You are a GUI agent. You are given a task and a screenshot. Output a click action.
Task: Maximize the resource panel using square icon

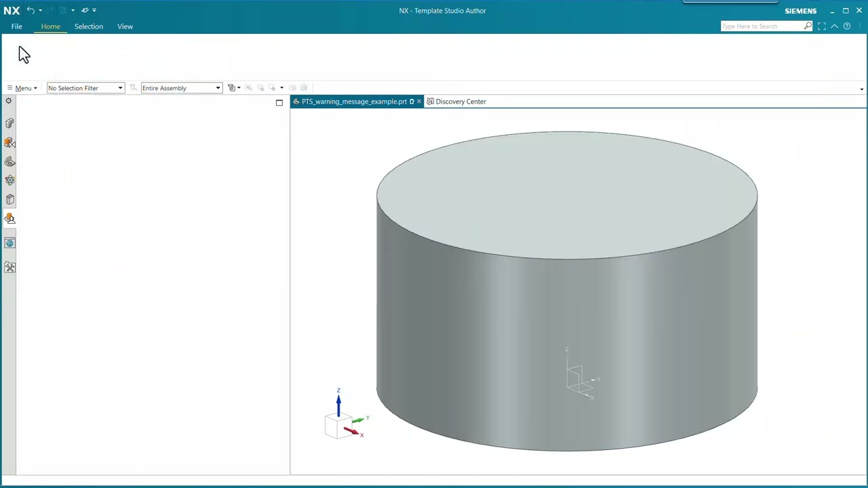pos(279,102)
